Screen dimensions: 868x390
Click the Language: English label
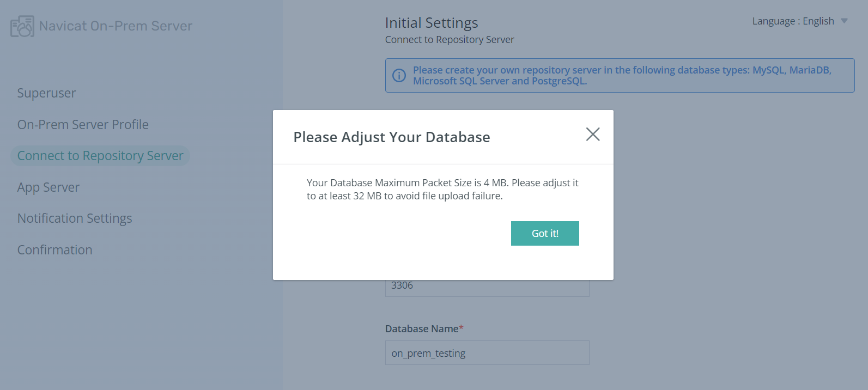tap(793, 21)
